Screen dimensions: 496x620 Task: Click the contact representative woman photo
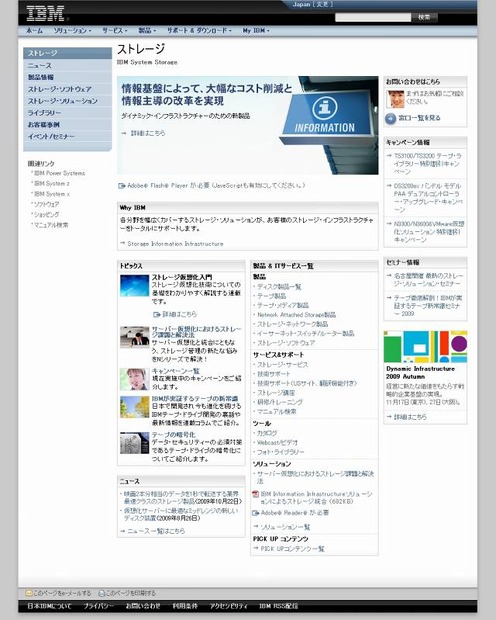click(395, 99)
